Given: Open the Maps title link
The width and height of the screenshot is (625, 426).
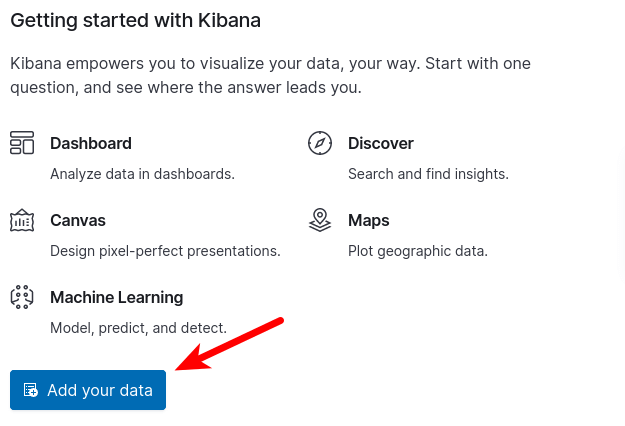Looking at the screenshot, I should (369, 220).
